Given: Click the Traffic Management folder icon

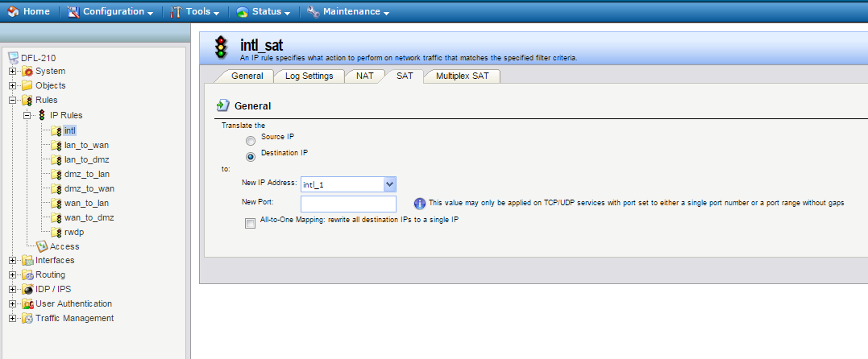Looking at the screenshot, I should 27,318.
